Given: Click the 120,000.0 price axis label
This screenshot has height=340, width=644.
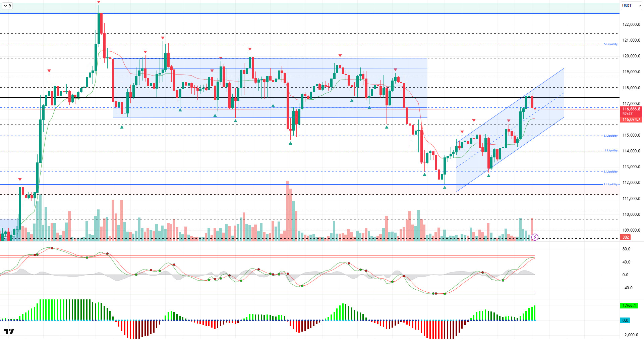Looking at the screenshot, I should coord(631,56).
